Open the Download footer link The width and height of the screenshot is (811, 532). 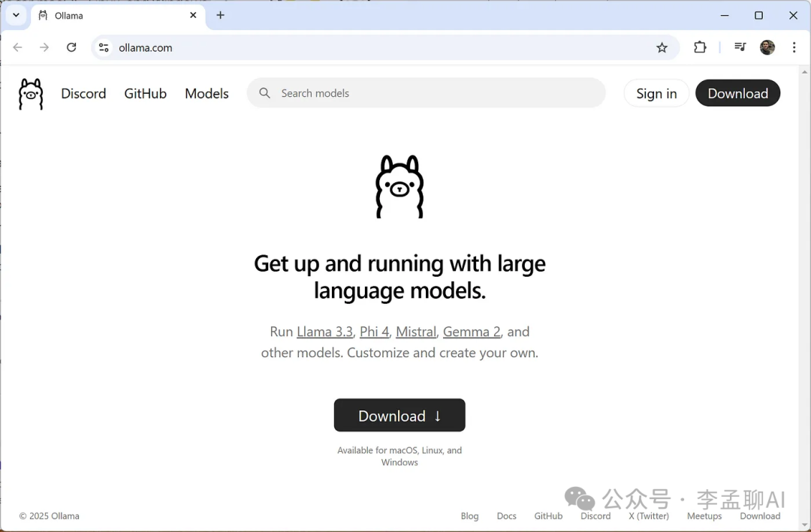click(x=760, y=516)
